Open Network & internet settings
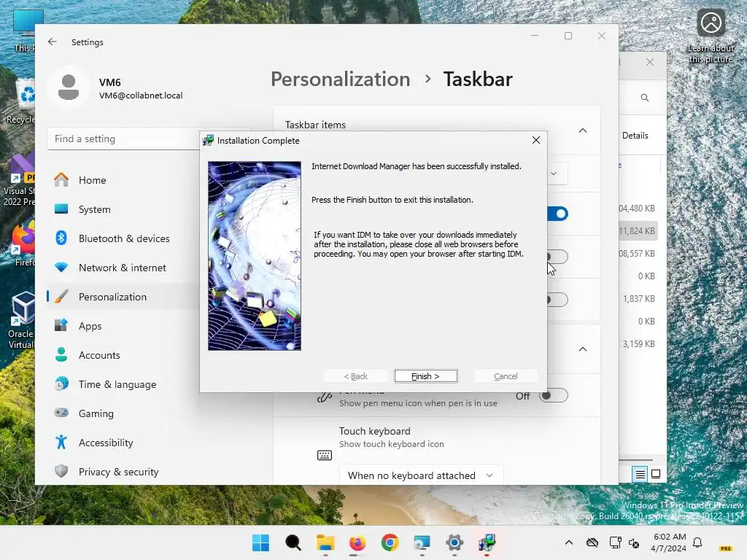The width and height of the screenshot is (747, 560). 123,268
